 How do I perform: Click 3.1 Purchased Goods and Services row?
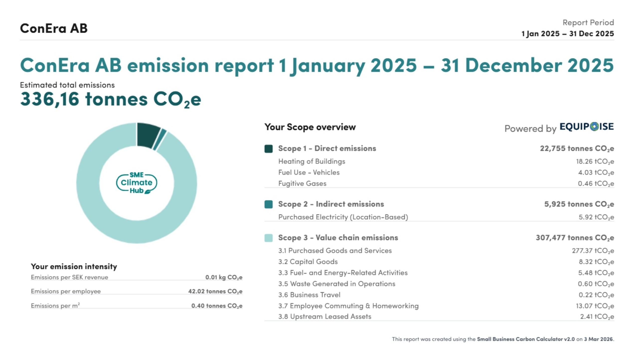click(x=335, y=251)
